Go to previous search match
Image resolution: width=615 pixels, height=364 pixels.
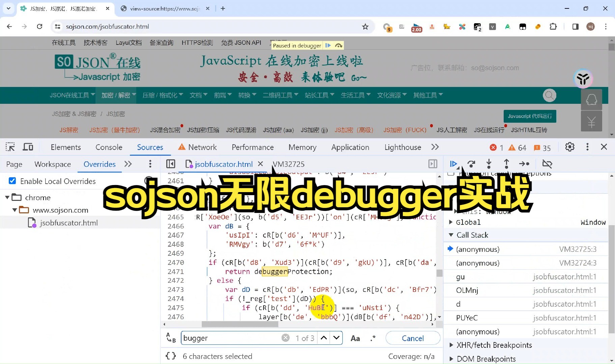pyautogui.click(x=324, y=338)
